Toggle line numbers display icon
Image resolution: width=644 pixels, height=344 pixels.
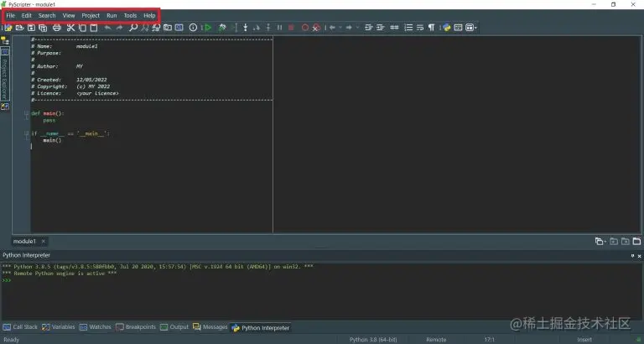pyautogui.click(x=408, y=28)
